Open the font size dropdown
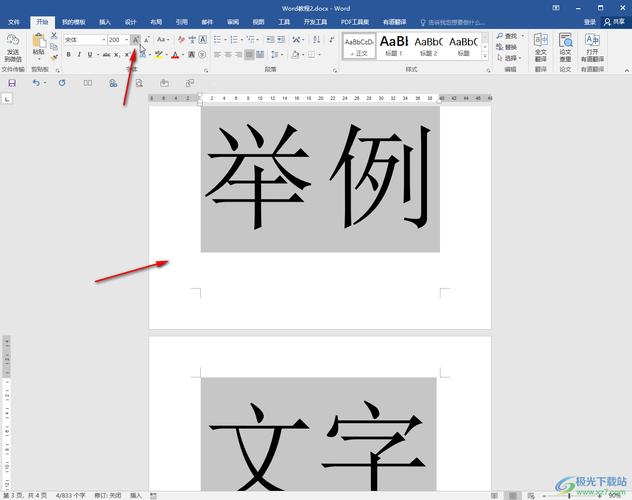The height and width of the screenshot is (500, 632). tap(127, 39)
